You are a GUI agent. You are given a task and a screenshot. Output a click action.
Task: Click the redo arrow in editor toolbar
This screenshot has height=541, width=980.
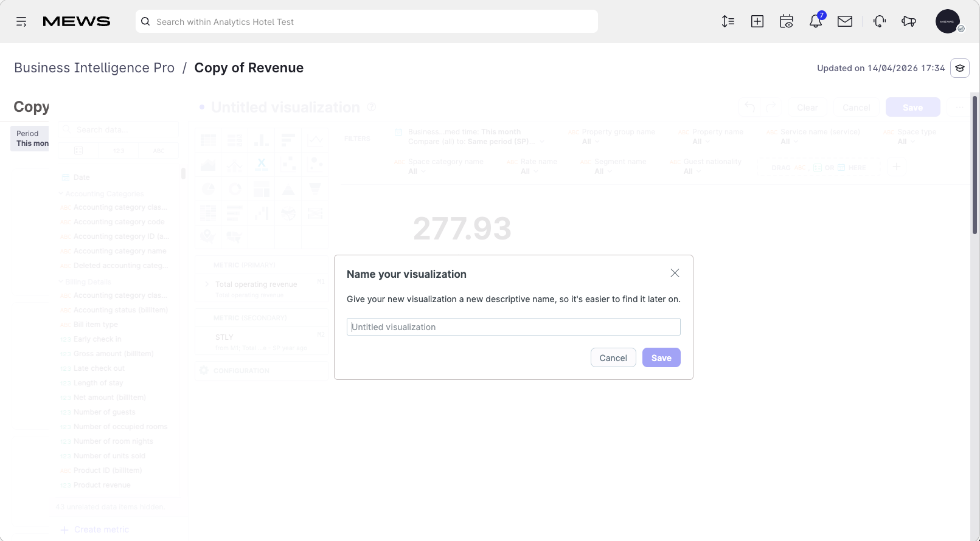pyautogui.click(x=771, y=108)
